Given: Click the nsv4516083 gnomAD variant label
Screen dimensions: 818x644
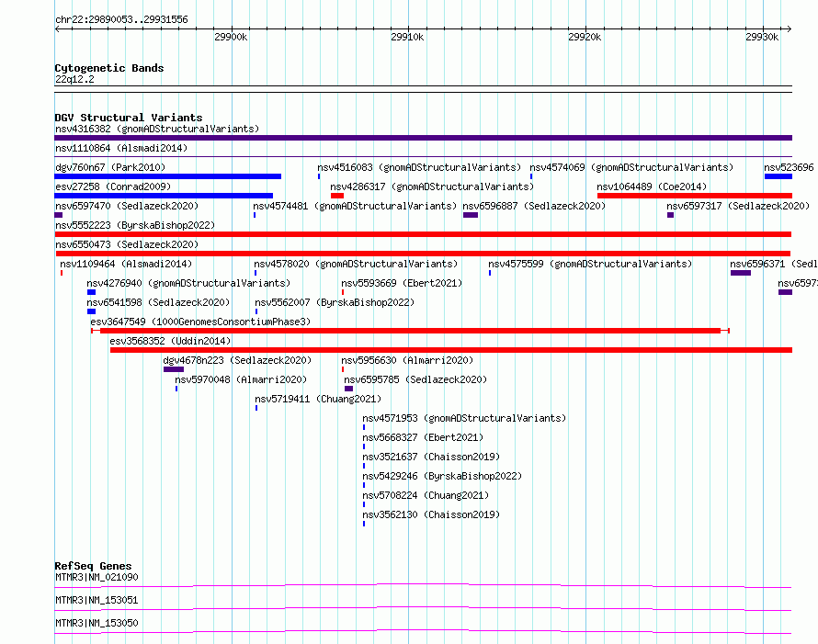Looking at the screenshot, I should coord(419,167).
